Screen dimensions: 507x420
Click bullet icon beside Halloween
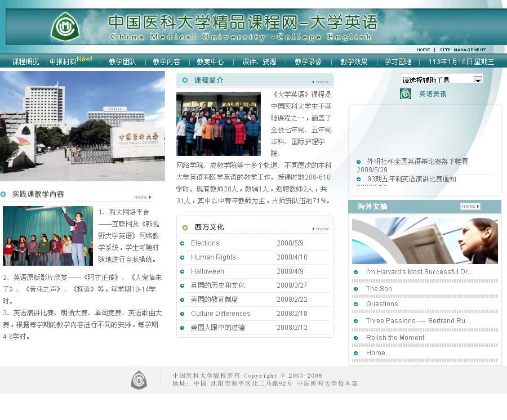[x=183, y=271]
